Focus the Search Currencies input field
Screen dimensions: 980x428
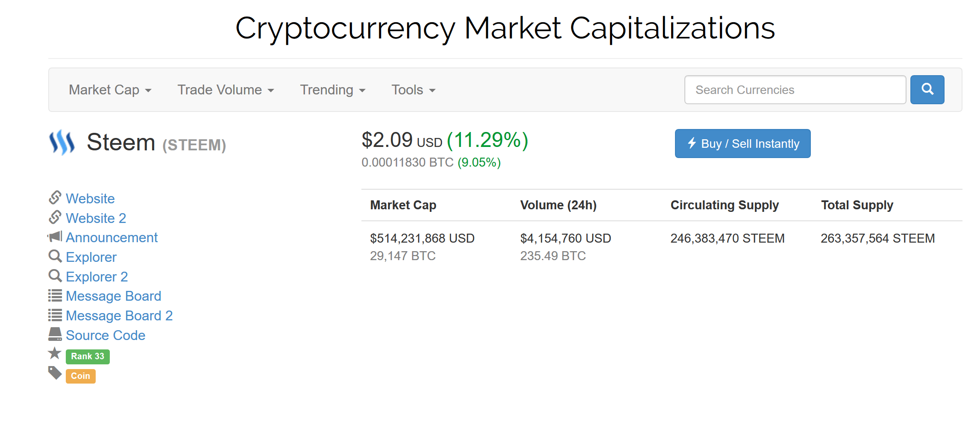click(x=795, y=90)
